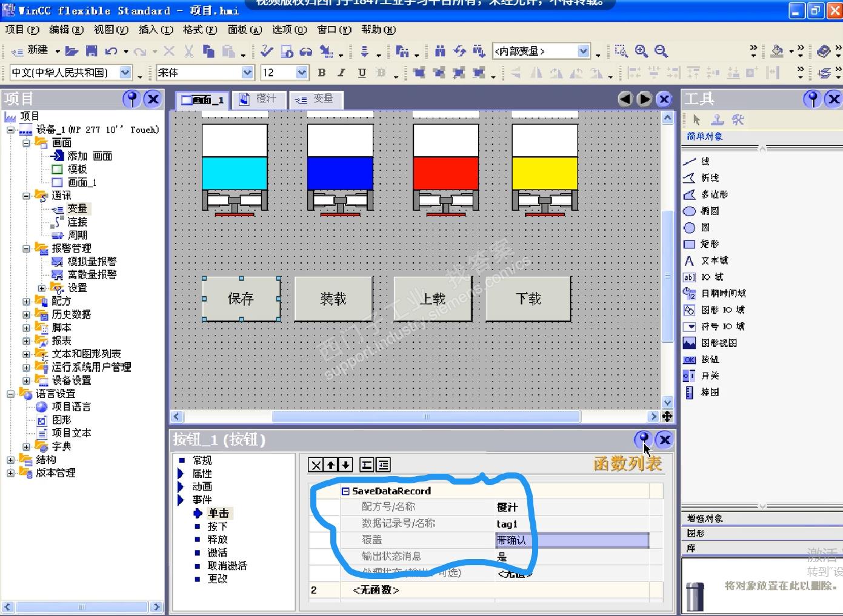This screenshot has width=843, height=616.
Task: Expand the 配方 tree node
Action: [26, 301]
